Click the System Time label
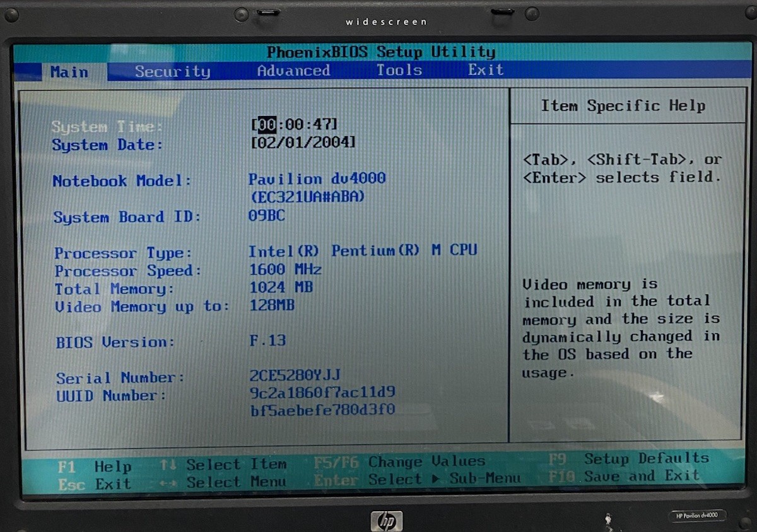The image size is (757, 532). 107,127
